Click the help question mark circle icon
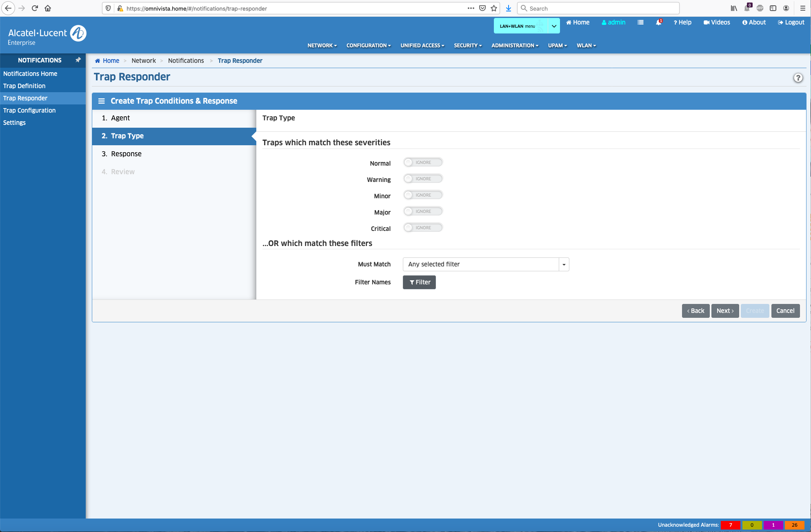 click(798, 78)
